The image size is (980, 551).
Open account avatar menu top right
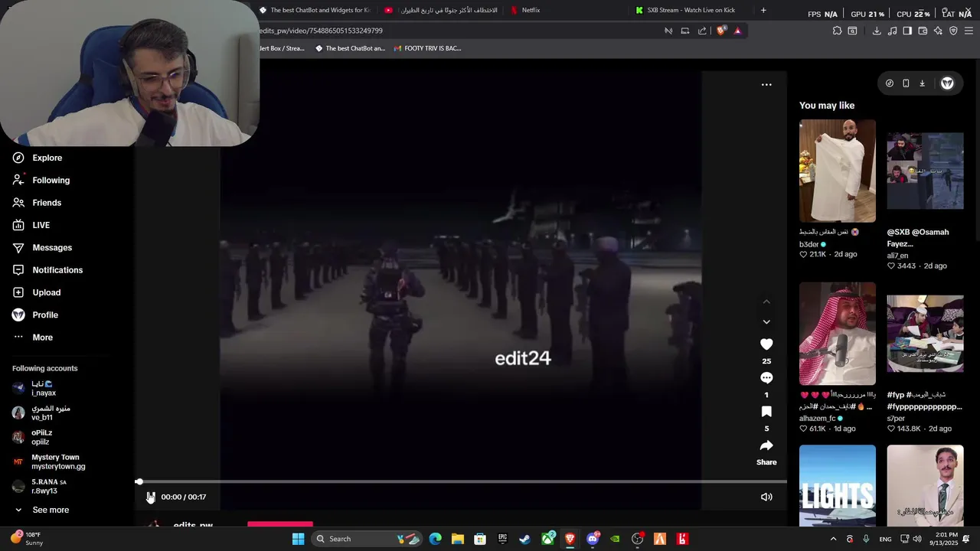tap(947, 83)
